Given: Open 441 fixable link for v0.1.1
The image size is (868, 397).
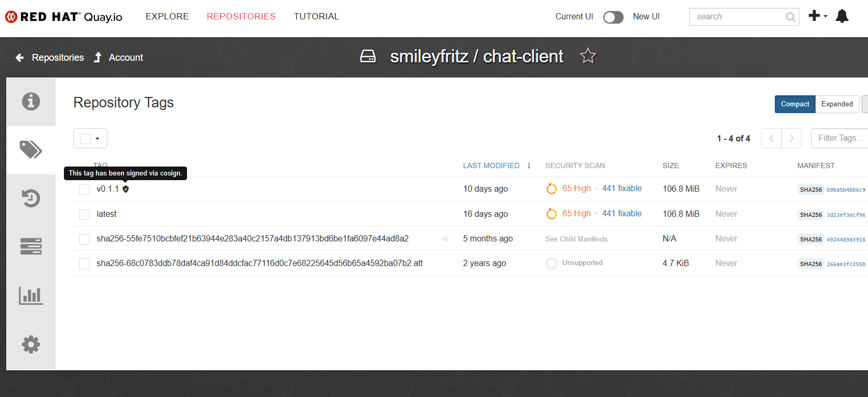Looking at the screenshot, I should (x=622, y=189).
